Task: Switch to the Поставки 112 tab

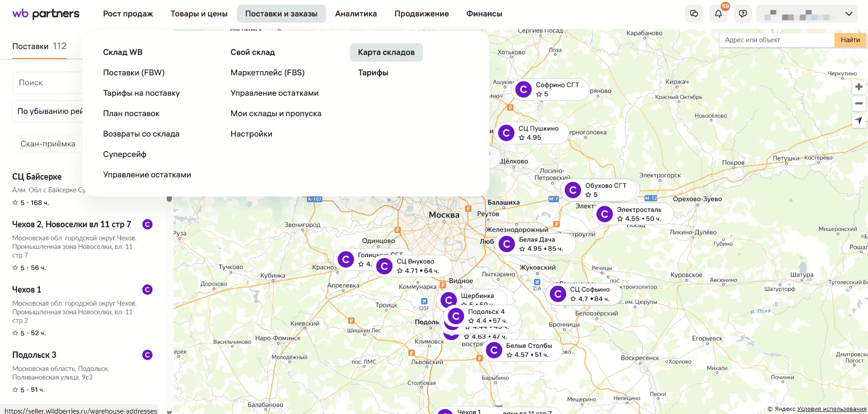Action: pyautogui.click(x=39, y=46)
